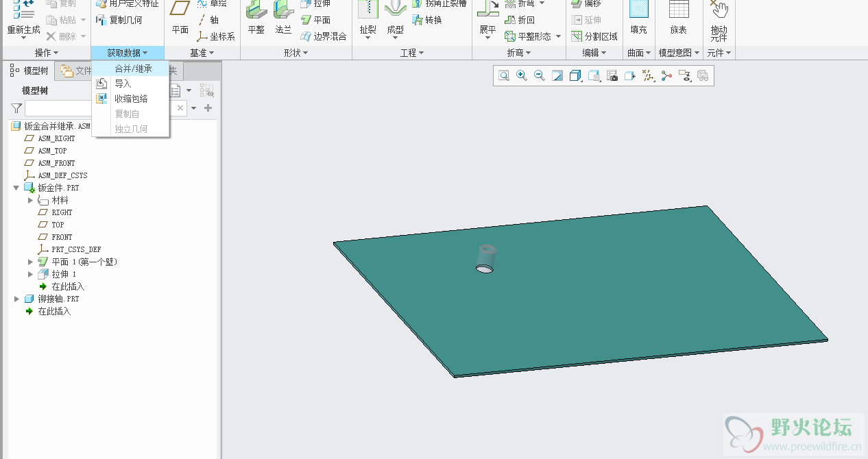The height and width of the screenshot is (459, 868).
Task: Select the Planar (平面) shape tool
Action: (316, 20)
